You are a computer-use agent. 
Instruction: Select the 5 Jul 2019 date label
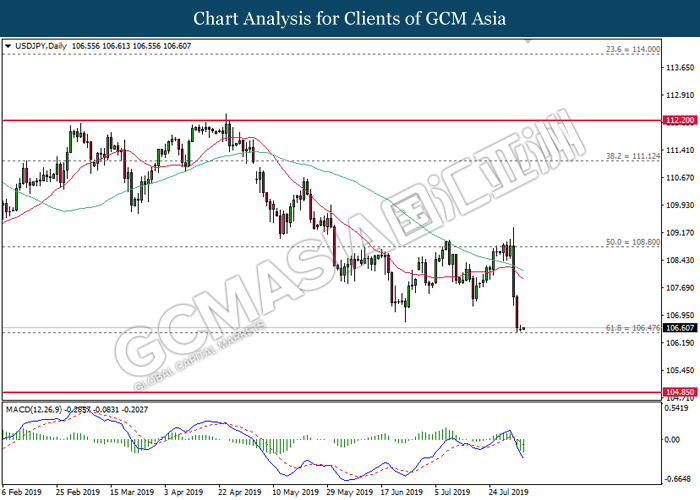click(452, 492)
